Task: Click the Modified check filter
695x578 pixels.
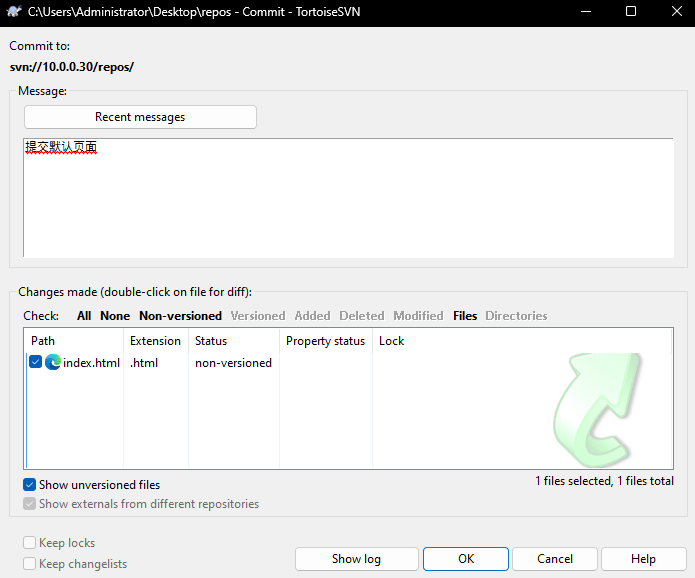Action: (x=418, y=316)
